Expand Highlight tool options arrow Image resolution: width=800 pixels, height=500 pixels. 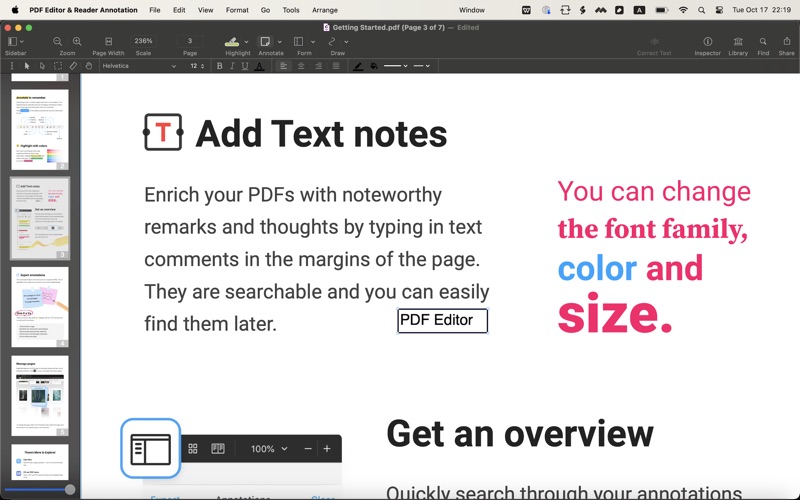click(246, 42)
